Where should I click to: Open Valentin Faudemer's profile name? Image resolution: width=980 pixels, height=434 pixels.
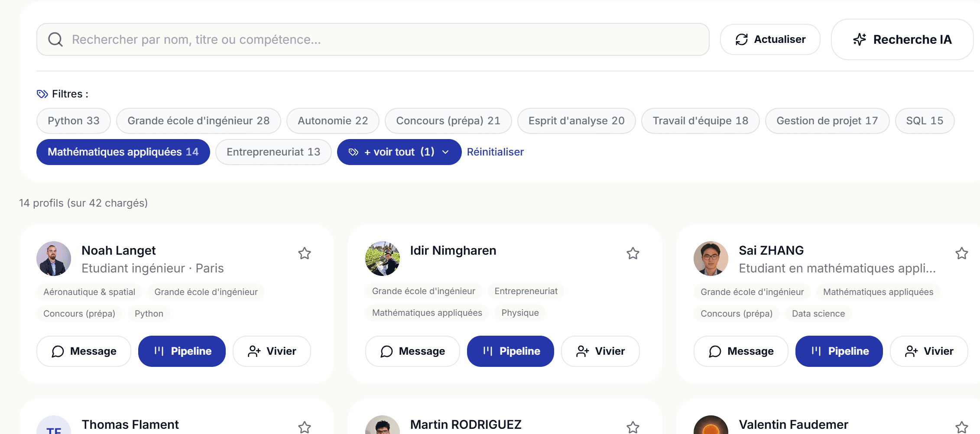click(x=794, y=424)
